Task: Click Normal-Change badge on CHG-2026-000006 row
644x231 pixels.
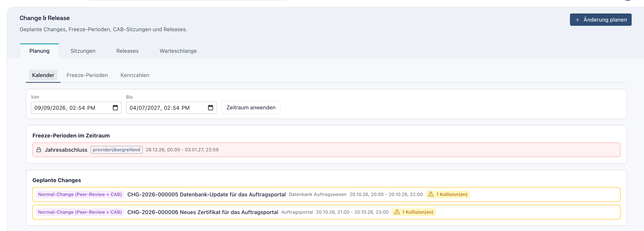Action: point(80,212)
